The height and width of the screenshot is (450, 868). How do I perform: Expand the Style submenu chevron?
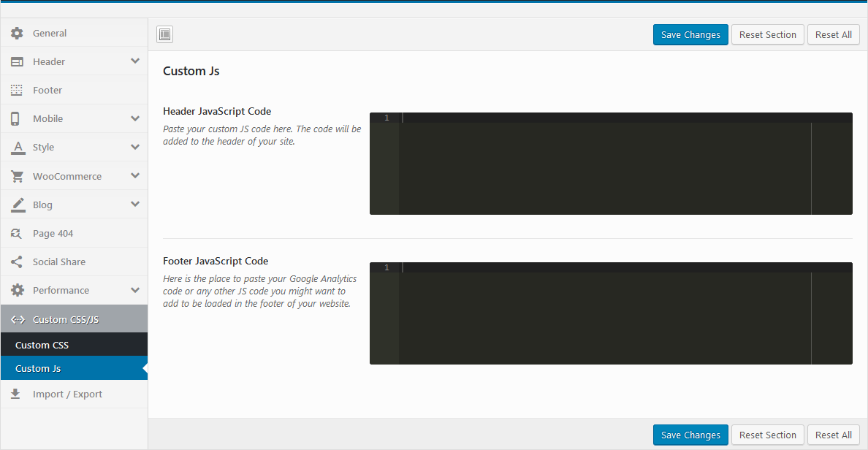click(x=135, y=147)
